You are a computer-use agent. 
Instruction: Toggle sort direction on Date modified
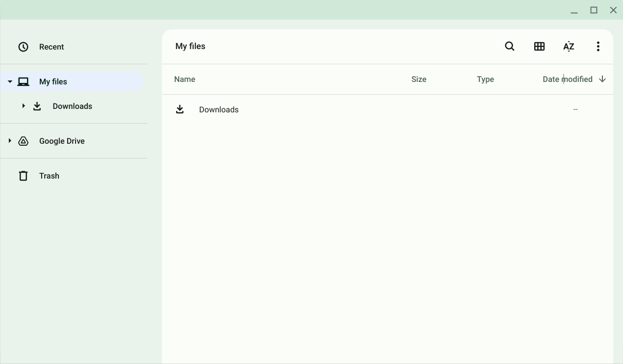pyautogui.click(x=602, y=79)
